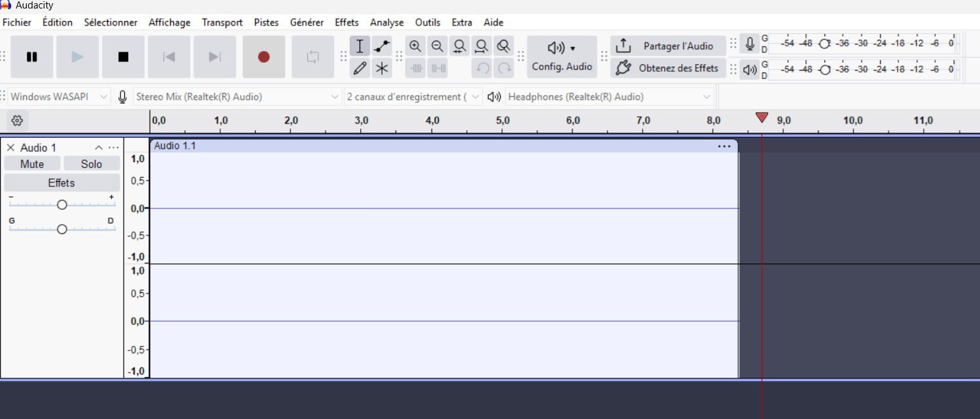Activate the Multi-tool asterisk icon
Image resolution: width=980 pixels, height=419 pixels.
[382, 68]
